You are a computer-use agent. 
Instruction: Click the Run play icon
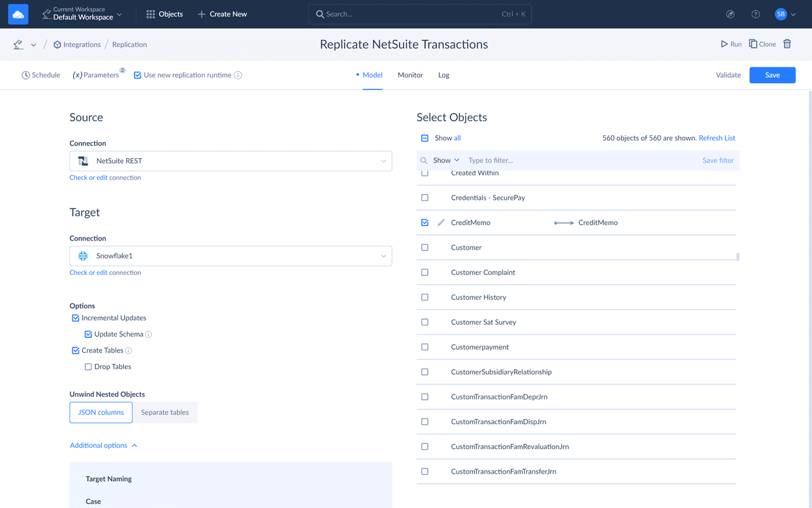[x=724, y=44]
